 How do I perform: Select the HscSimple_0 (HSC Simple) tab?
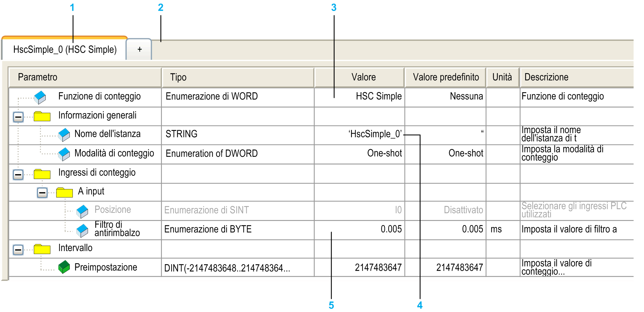(65, 49)
